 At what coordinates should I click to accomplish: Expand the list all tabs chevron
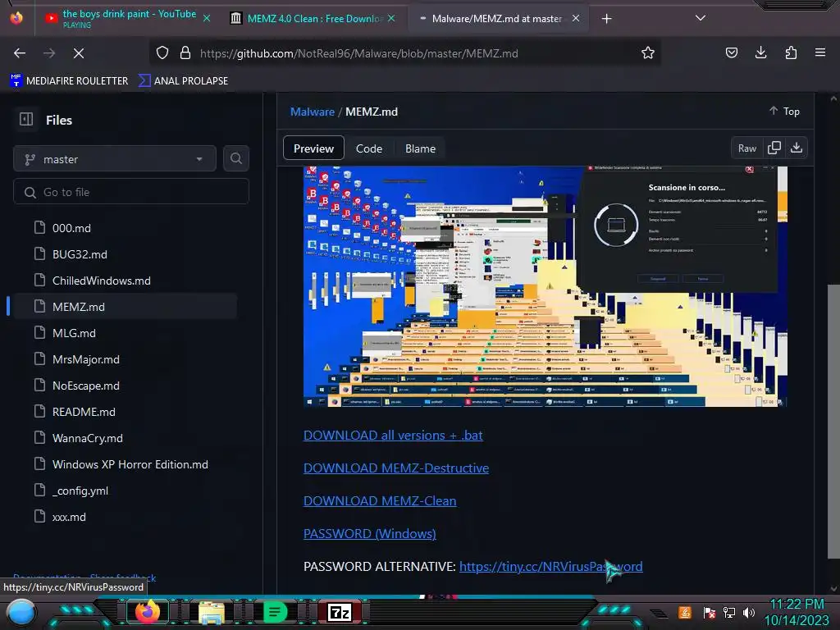[x=701, y=18]
